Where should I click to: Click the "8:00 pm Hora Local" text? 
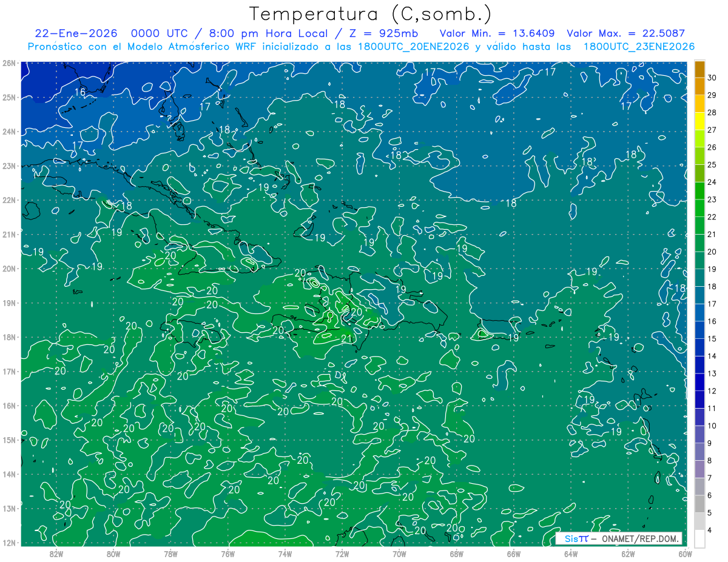click(x=269, y=34)
